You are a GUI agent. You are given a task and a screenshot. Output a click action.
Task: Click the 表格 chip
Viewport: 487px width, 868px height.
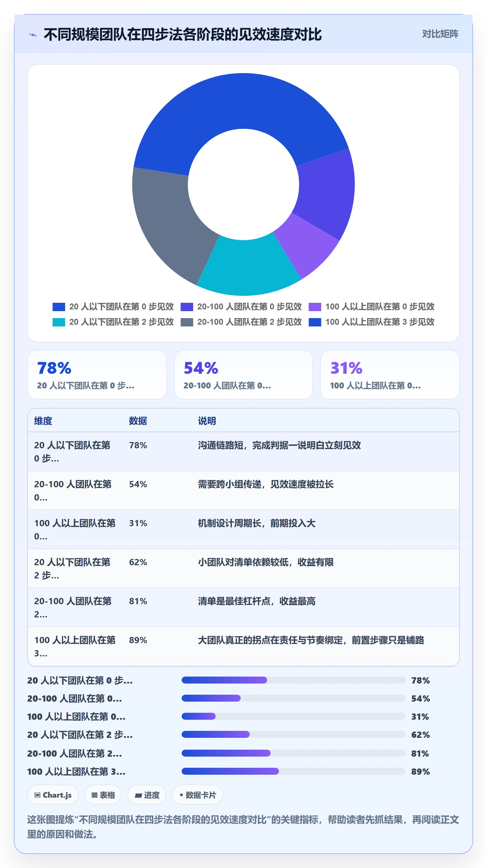tap(103, 795)
